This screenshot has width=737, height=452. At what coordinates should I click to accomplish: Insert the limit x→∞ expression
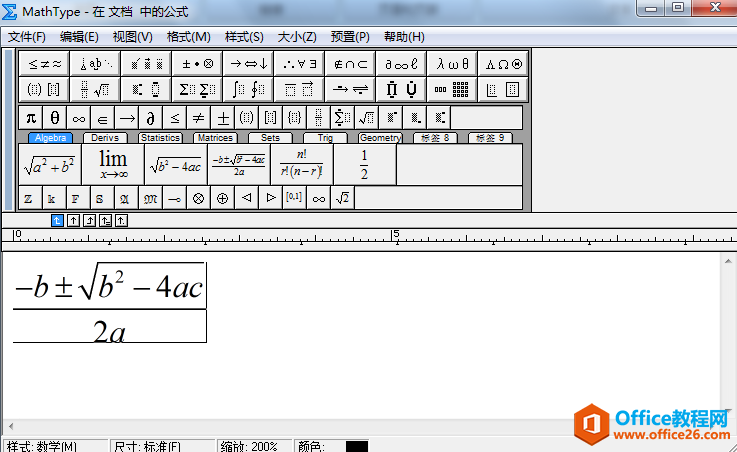tap(112, 164)
